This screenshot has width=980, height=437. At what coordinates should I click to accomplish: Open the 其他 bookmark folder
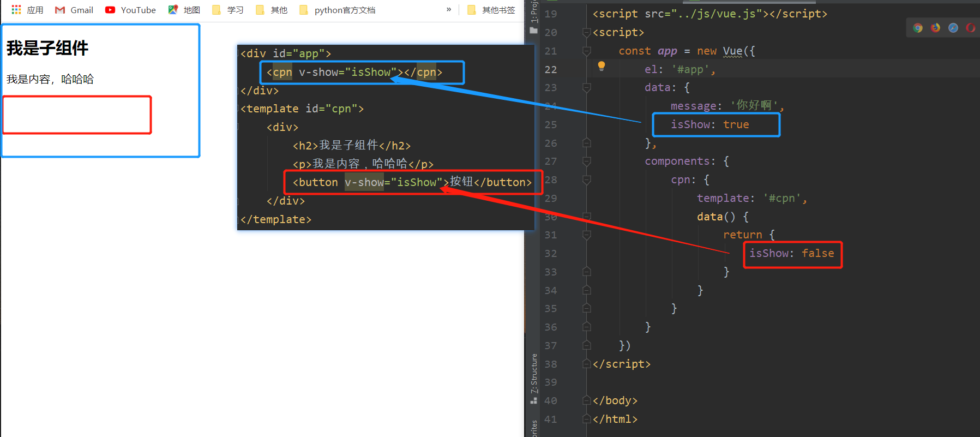pyautogui.click(x=272, y=10)
